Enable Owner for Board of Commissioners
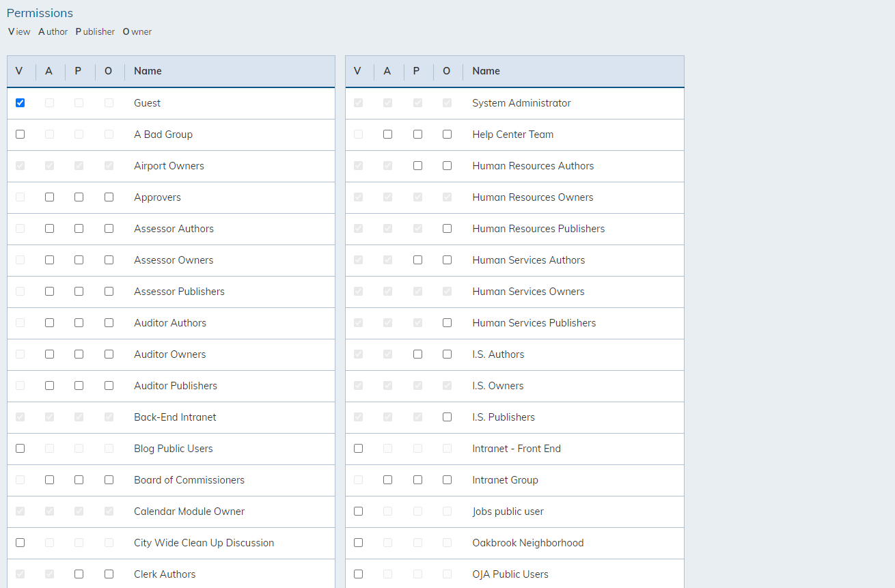This screenshot has width=895, height=588. (109, 480)
